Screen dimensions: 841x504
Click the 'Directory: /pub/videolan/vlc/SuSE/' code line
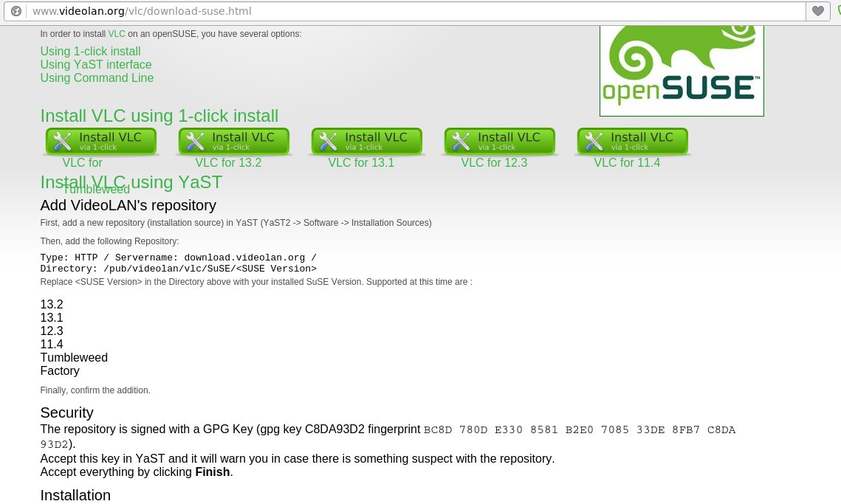(x=179, y=269)
